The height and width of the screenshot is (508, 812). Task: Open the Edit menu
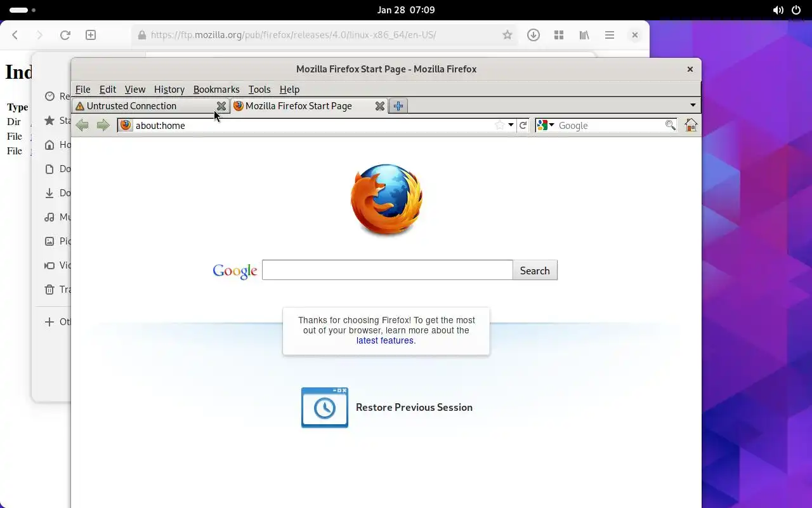click(108, 90)
